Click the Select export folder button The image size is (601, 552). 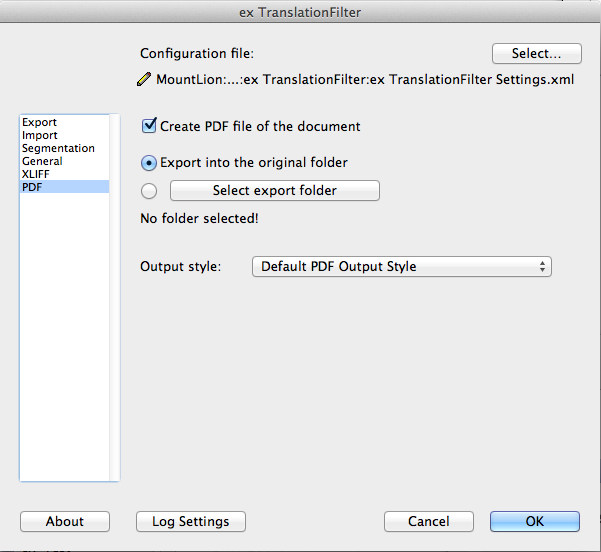(x=275, y=191)
